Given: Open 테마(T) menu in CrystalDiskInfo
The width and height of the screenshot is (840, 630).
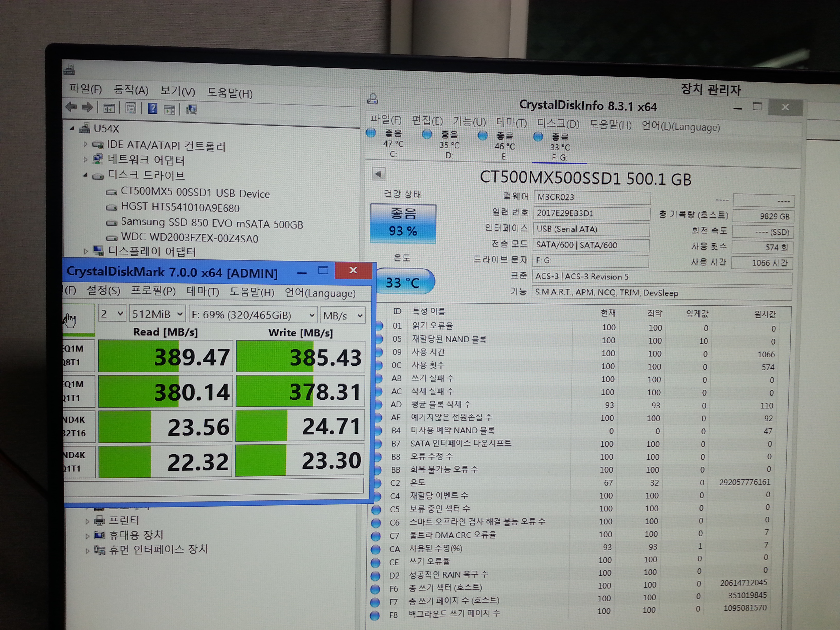Looking at the screenshot, I should point(512,123).
